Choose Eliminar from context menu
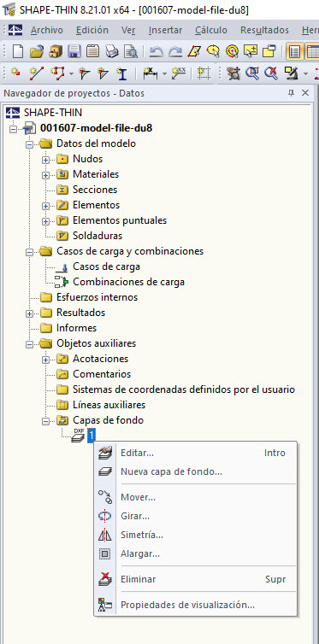319x644 pixels. (195, 580)
